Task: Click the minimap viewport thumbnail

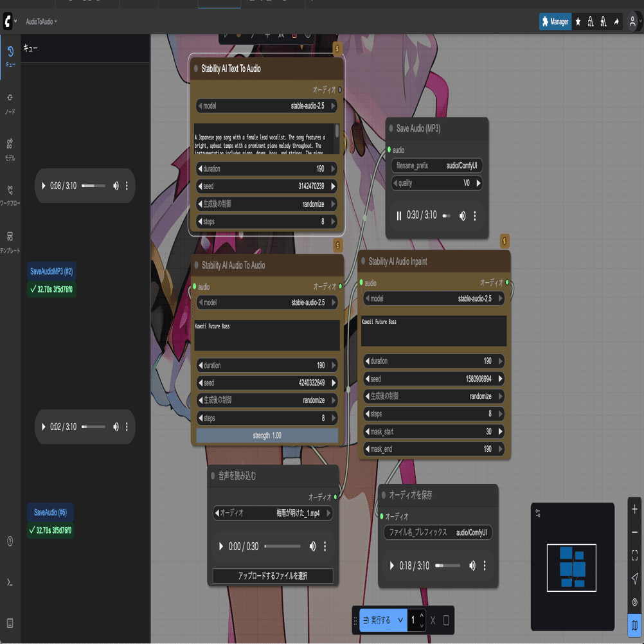Action: tap(571, 568)
